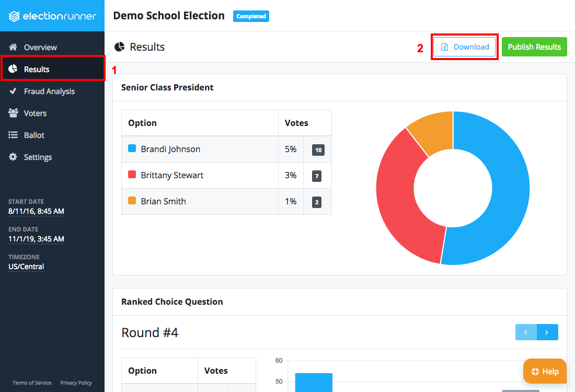Open the Privacy Policy

(x=76, y=383)
